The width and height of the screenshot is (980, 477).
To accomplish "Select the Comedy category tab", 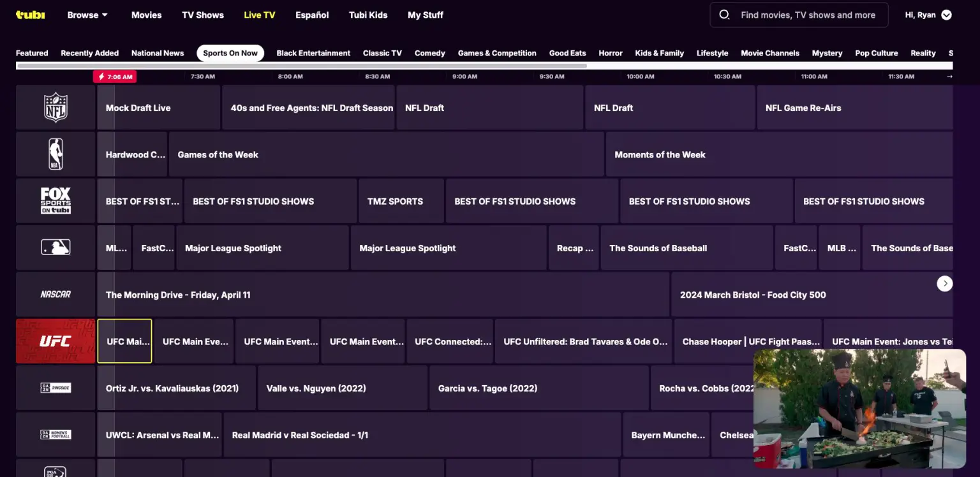I will coord(429,53).
